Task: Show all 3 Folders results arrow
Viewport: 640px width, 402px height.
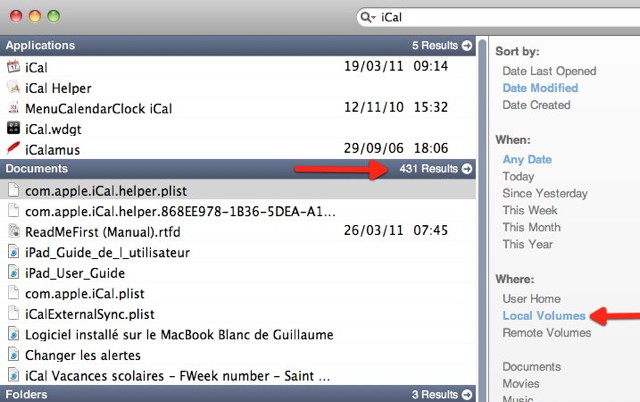Action: [x=467, y=395]
